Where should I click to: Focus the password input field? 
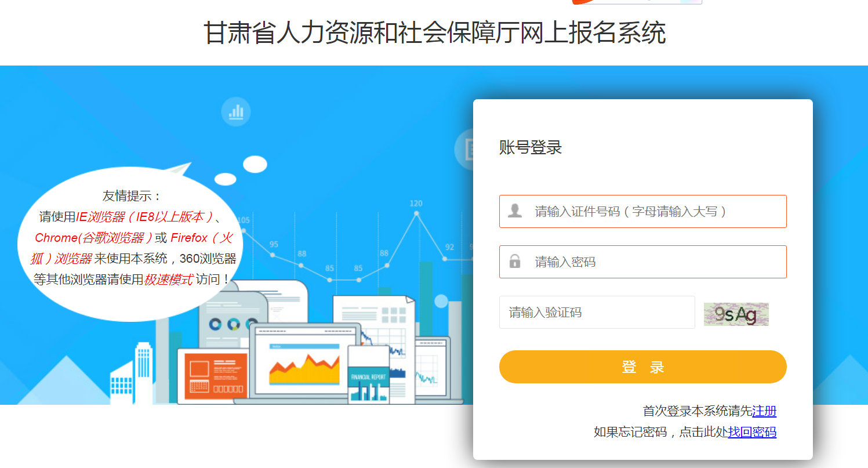tap(642, 262)
